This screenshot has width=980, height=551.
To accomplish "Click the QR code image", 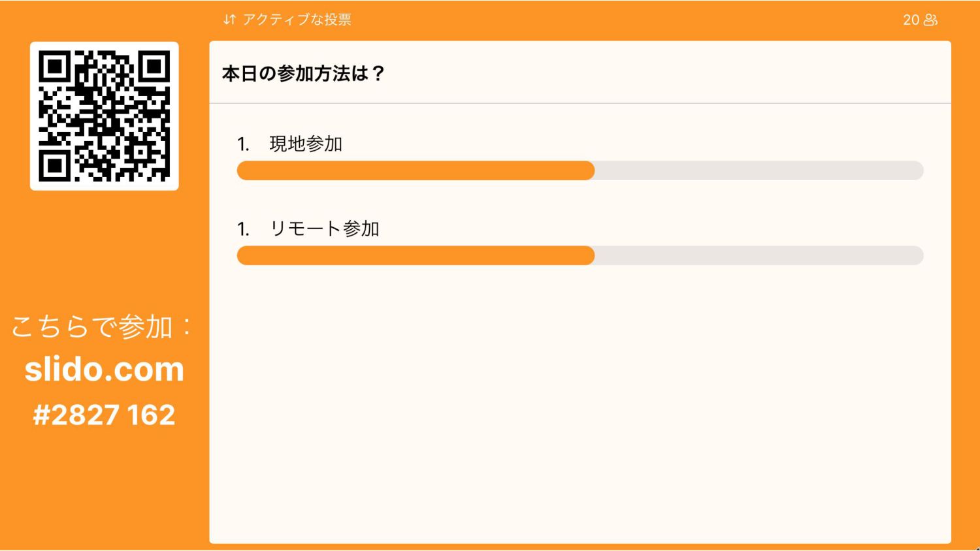I will (105, 116).
